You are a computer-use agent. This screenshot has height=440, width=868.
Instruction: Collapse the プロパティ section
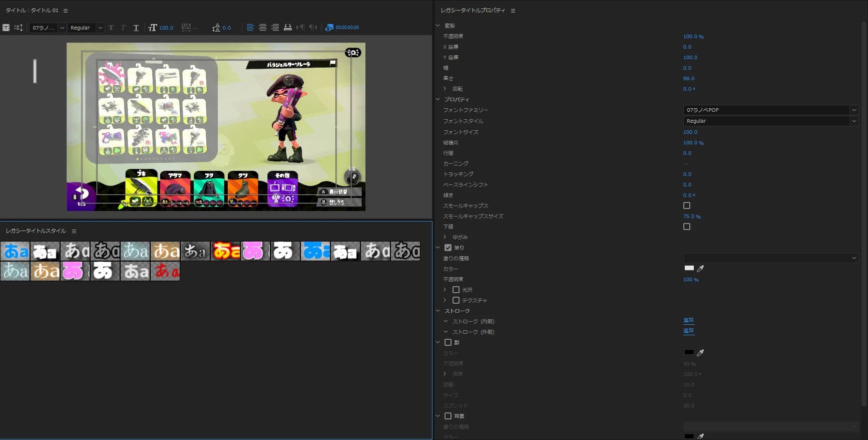pyautogui.click(x=438, y=99)
